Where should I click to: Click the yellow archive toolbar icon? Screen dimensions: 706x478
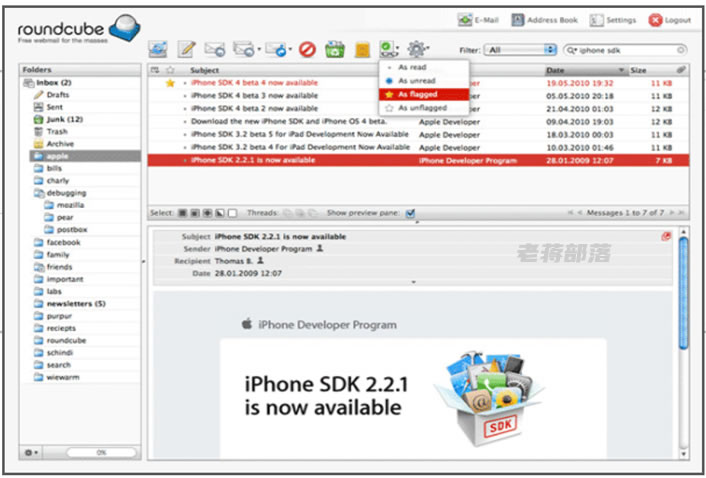click(362, 50)
